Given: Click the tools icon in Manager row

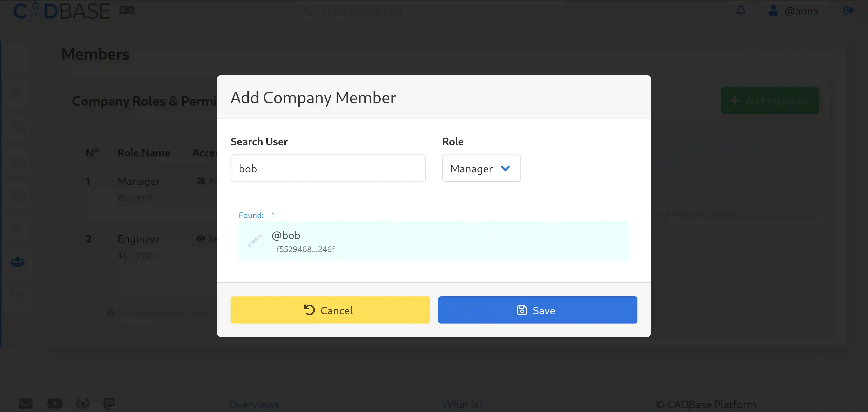Looking at the screenshot, I should (x=201, y=181).
